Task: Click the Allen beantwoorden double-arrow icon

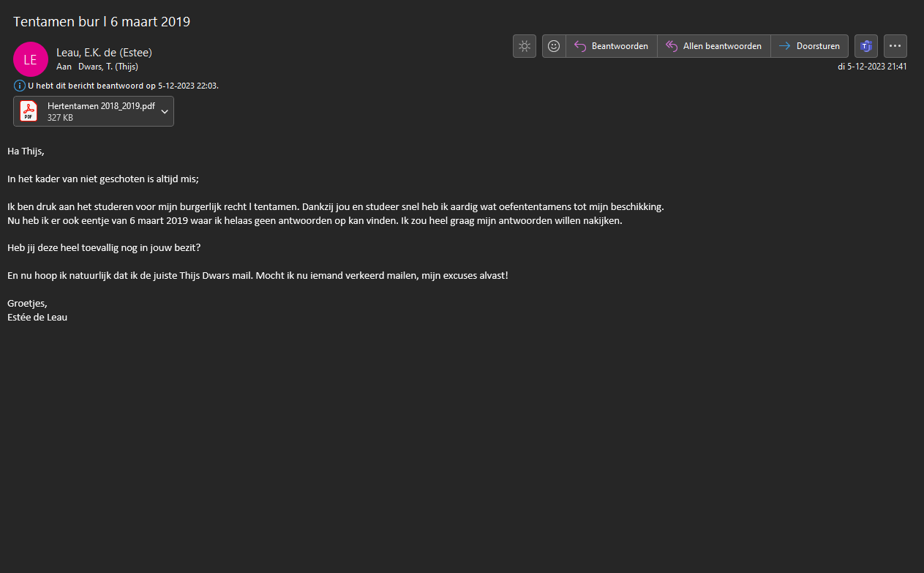Action: tap(672, 46)
